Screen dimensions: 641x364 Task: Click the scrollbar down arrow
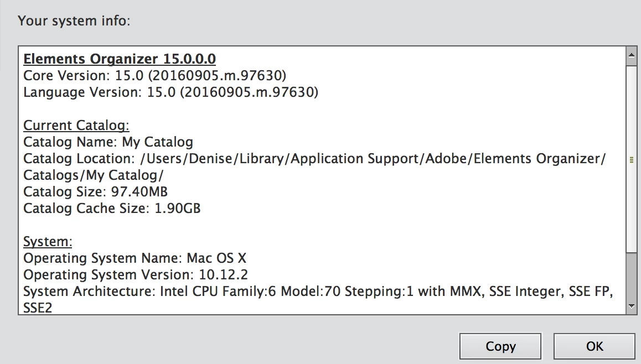pos(632,306)
